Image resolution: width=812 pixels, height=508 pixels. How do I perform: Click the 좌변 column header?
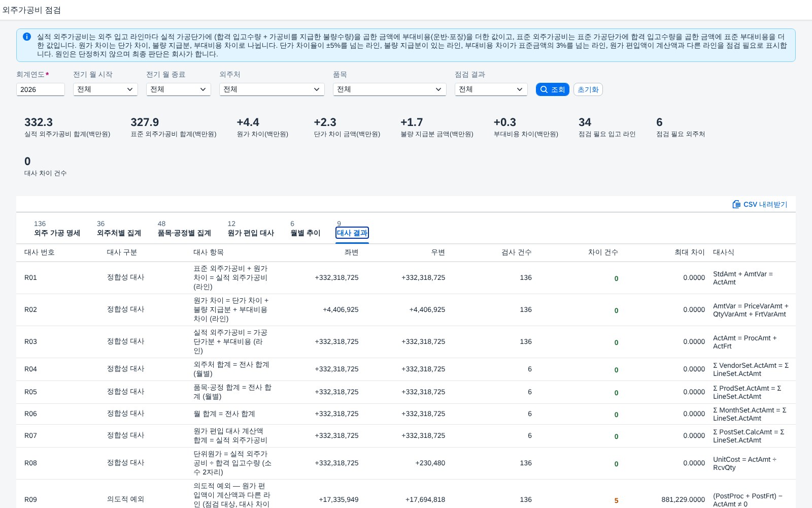[x=351, y=252]
